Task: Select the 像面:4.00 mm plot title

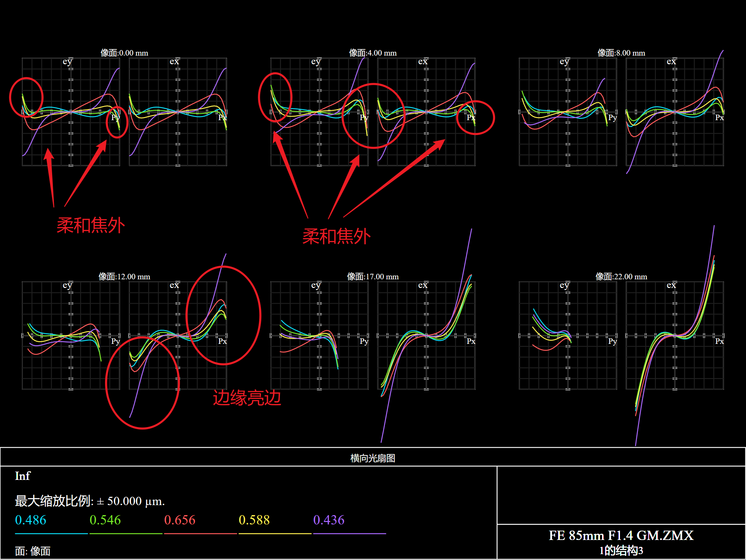Action: click(373, 53)
